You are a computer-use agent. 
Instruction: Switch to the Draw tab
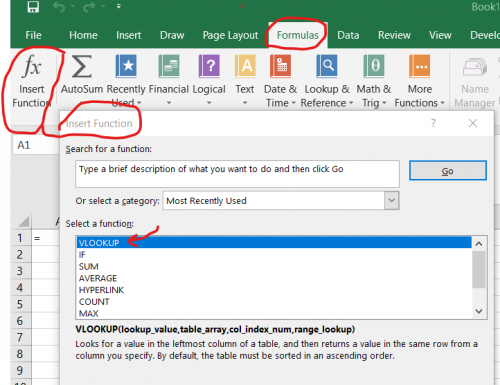tap(172, 35)
